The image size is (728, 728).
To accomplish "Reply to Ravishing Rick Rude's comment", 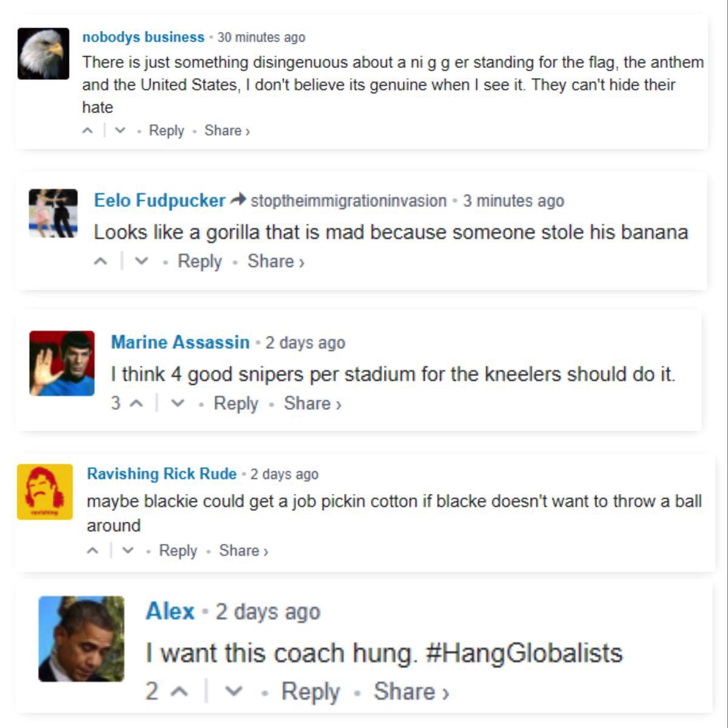I will 178,551.
